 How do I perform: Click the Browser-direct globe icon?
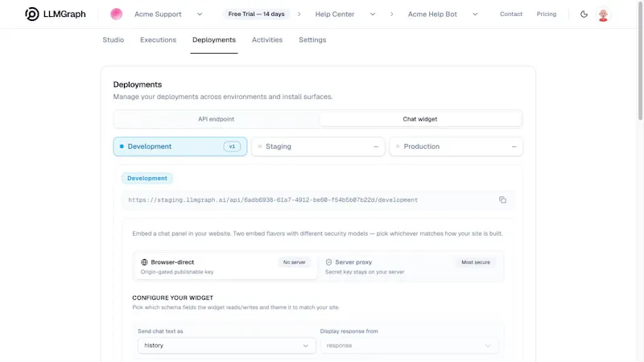(x=144, y=262)
